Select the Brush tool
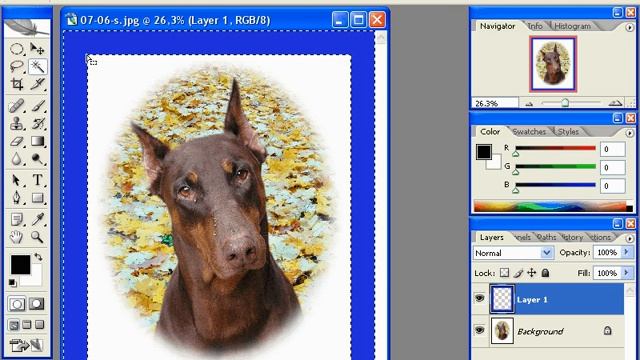 pyautogui.click(x=38, y=106)
